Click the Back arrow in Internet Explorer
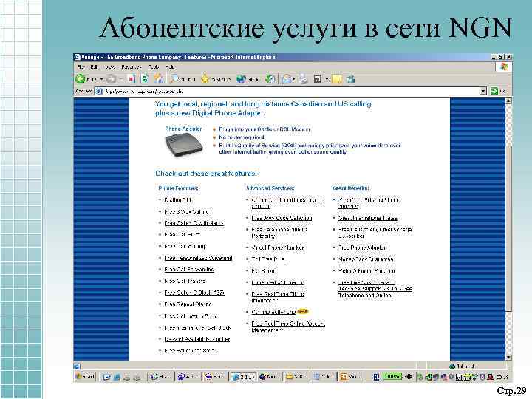This screenshot has height=399, width=532. [x=80, y=79]
